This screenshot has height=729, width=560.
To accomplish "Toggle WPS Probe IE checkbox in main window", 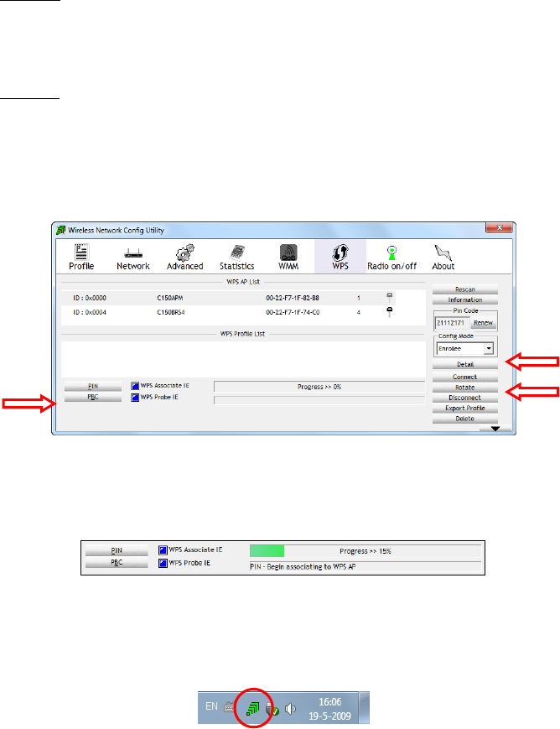I will 135,398.
